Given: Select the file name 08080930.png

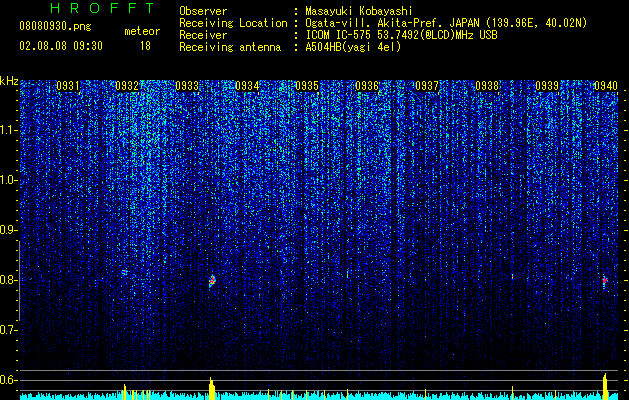Looking at the screenshot, I should (55, 27).
